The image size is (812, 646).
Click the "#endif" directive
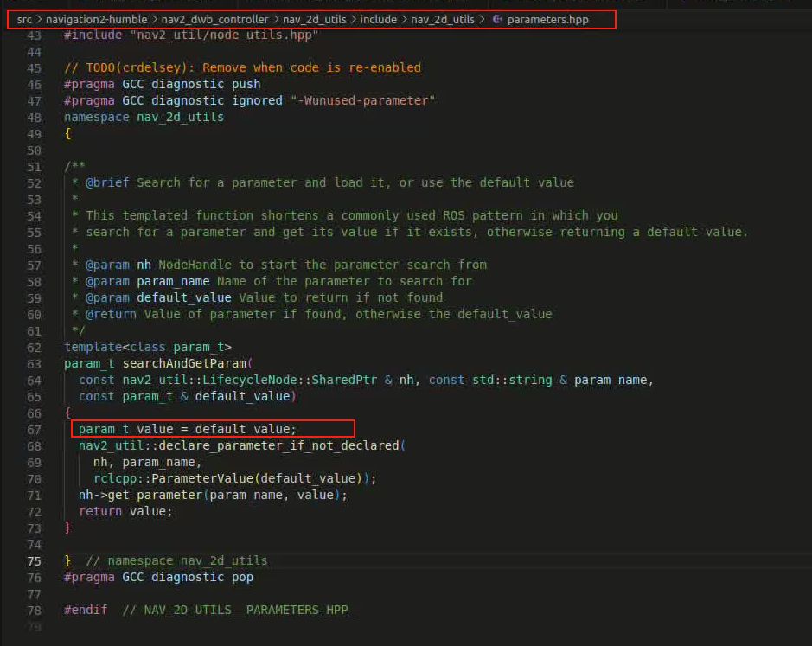tap(86, 611)
